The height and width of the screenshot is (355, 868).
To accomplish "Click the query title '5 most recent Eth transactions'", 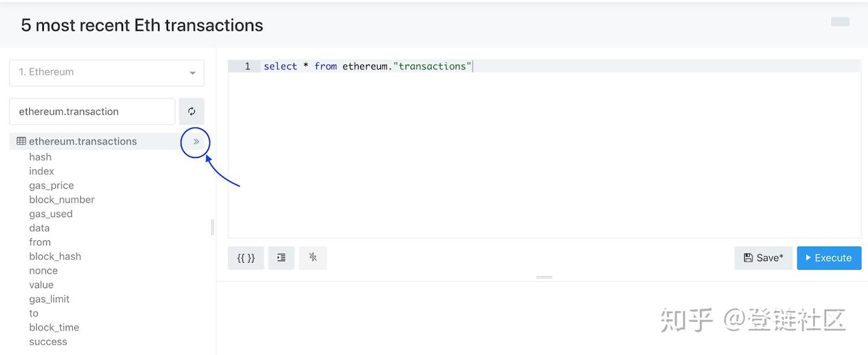I will pos(142,25).
